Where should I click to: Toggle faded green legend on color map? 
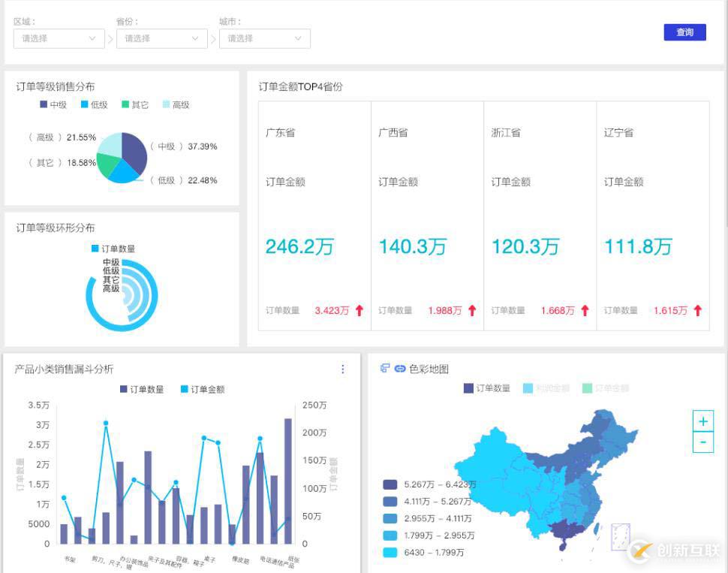[x=606, y=388]
